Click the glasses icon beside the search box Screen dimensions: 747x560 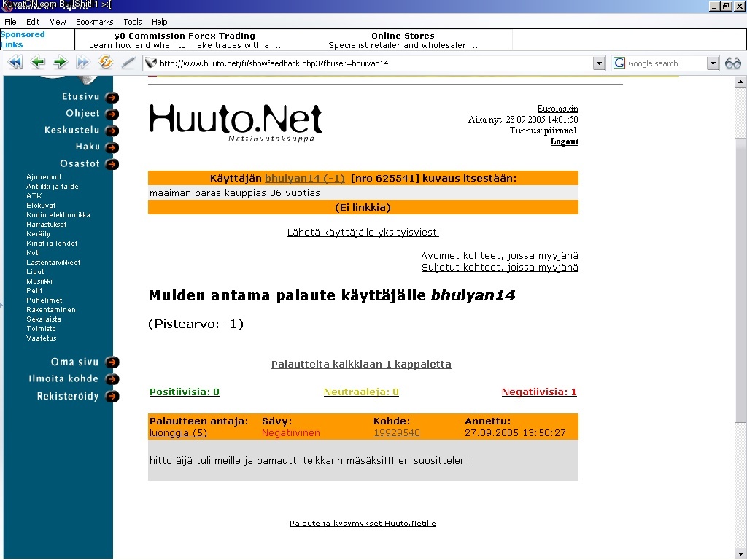click(x=732, y=63)
